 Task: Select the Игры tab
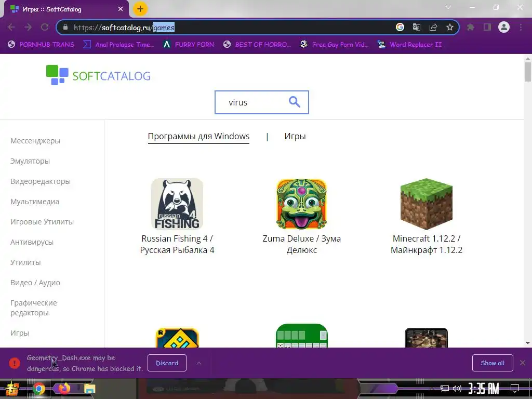tap(295, 137)
